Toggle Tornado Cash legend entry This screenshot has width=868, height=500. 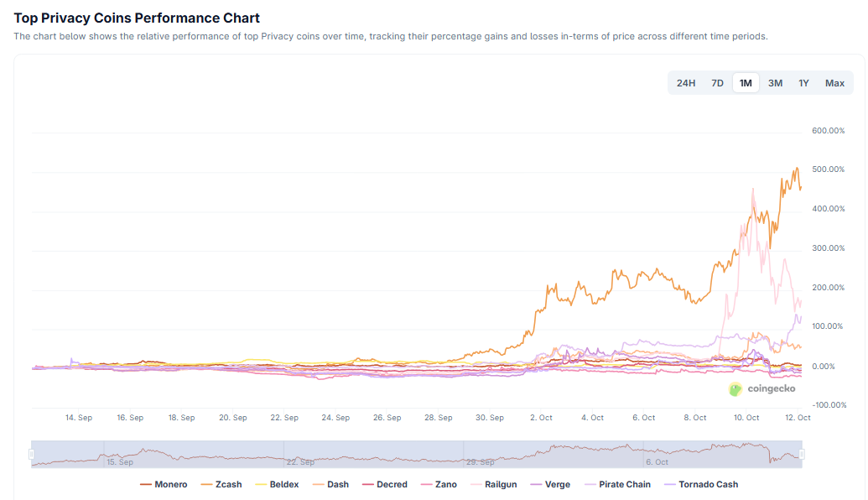(x=702, y=484)
